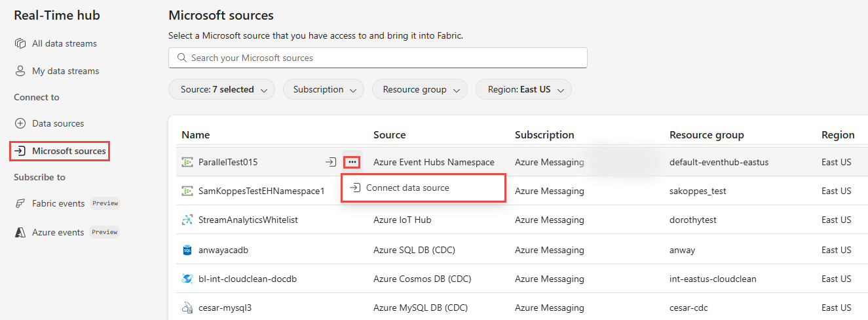Click Azure Event Hubs Namespace in the Source column
The image size is (868, 320).
coord(434,162)
